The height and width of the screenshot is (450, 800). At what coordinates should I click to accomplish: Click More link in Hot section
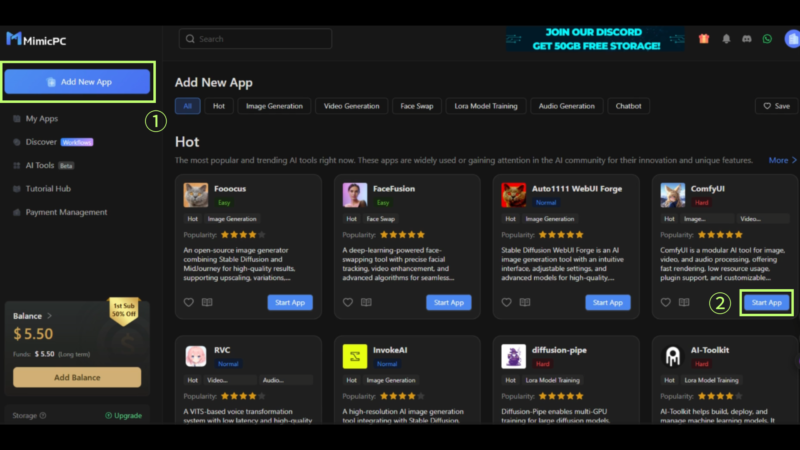(783, 160)
